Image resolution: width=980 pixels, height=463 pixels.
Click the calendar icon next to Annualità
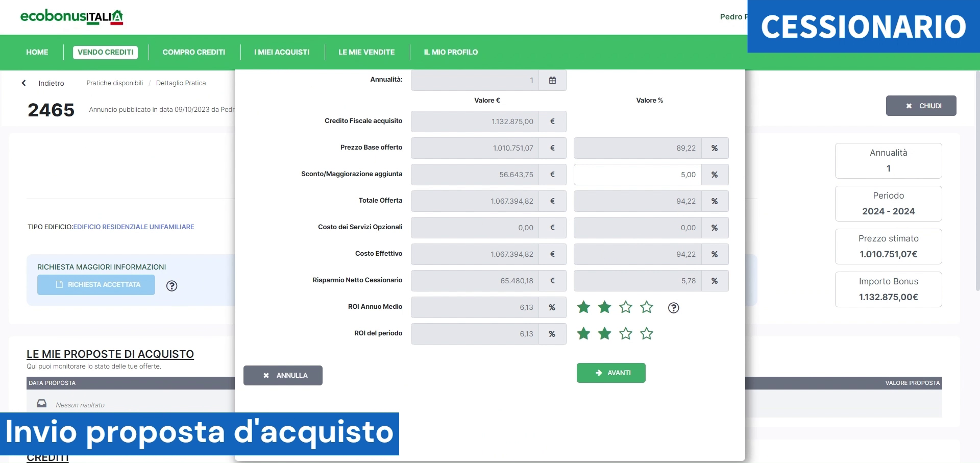[x=552, y=80]
